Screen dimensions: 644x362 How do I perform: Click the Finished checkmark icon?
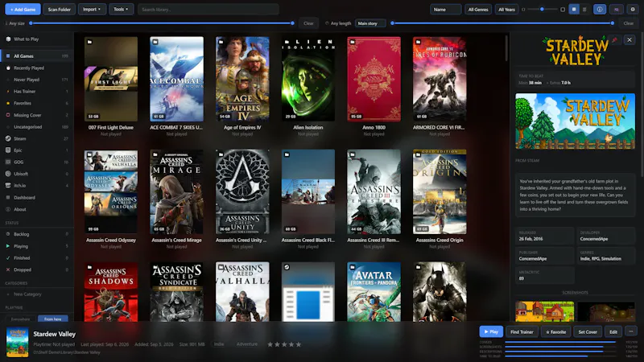pos(8,257)
